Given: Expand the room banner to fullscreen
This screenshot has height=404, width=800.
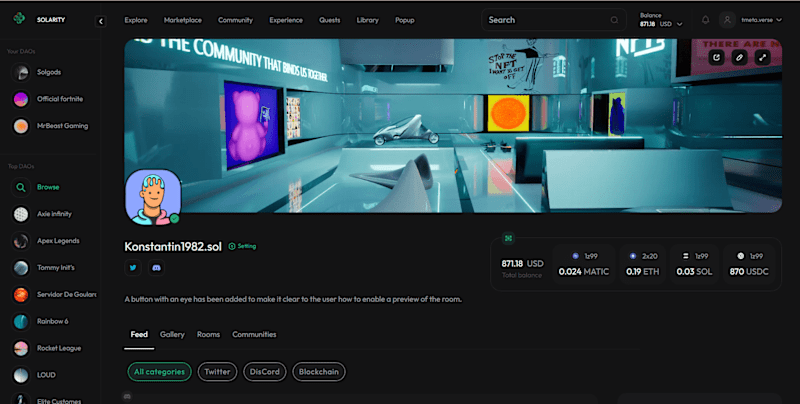Looking at the screenshot, I should tap(762, 58).
